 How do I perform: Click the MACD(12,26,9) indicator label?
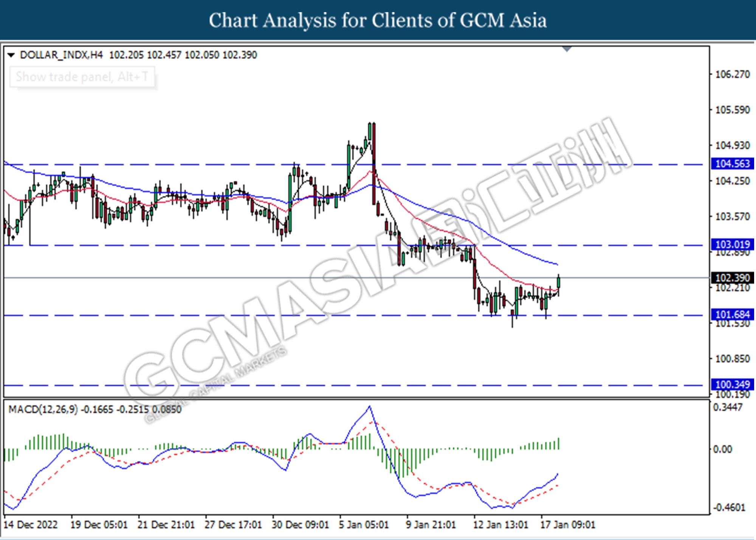[x=43, y=410]
